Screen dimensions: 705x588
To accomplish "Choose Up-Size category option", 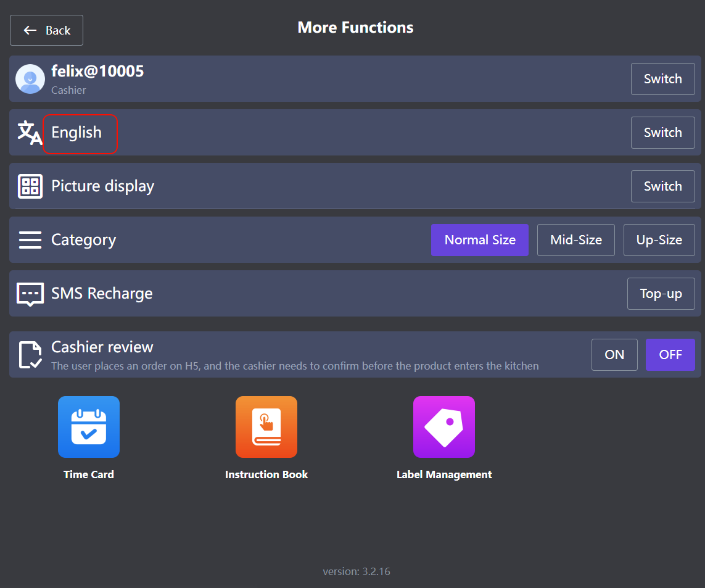I will point(659,240).
